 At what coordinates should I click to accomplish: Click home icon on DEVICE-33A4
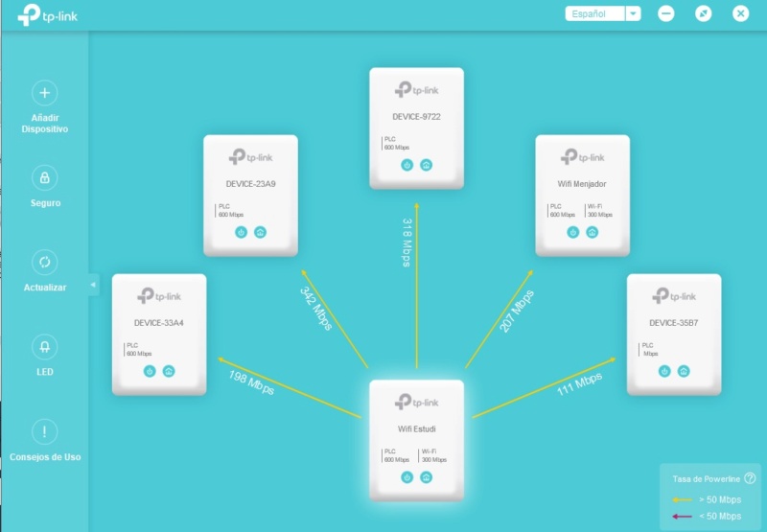tap(169, 371)
